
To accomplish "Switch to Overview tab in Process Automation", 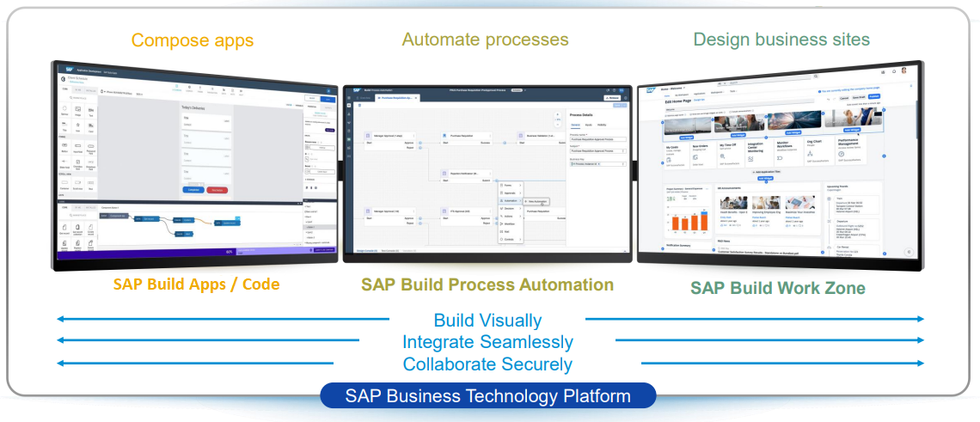I will [364, 98].
